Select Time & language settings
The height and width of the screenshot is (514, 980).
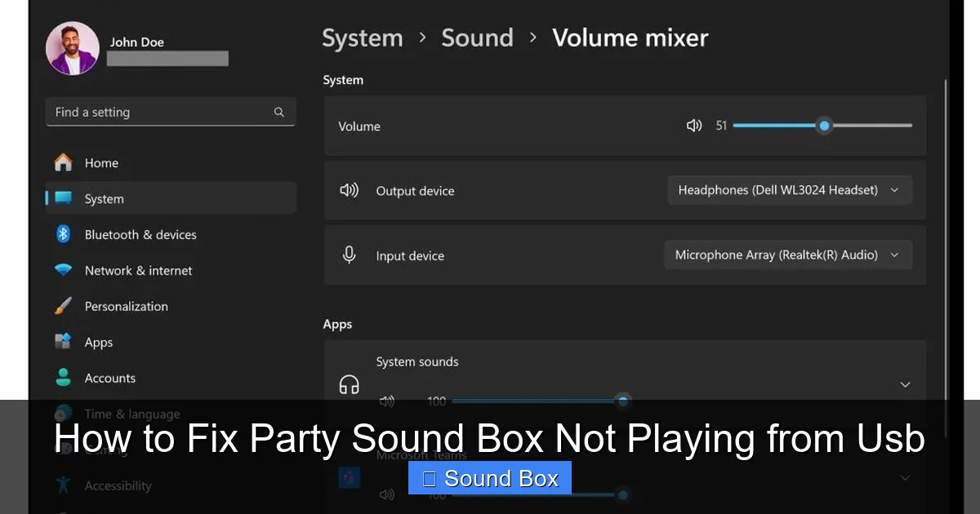63,414
